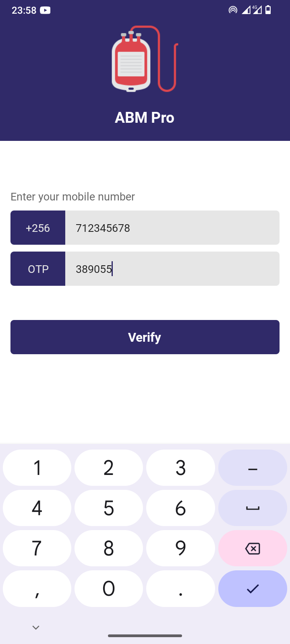Focus the mobile number input field
The image size is (290, 644).
pos(172,228)
